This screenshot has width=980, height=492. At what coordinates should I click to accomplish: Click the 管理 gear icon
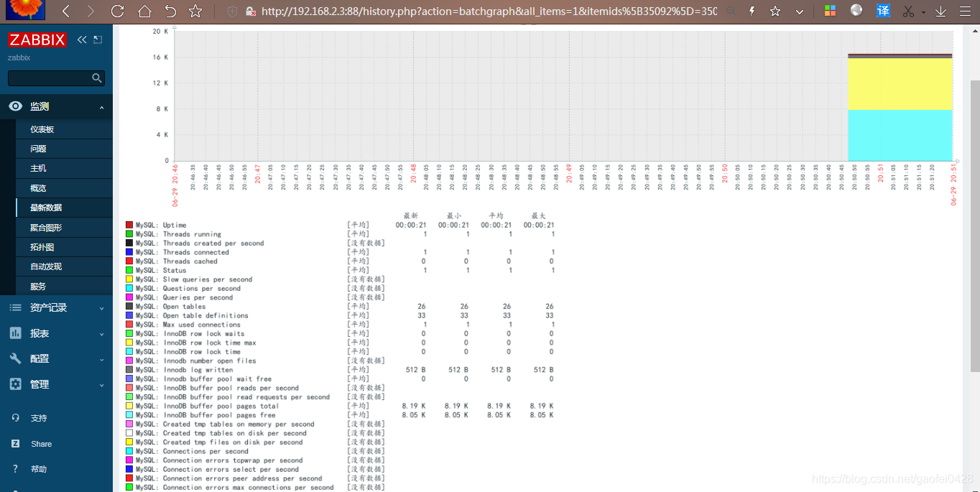pyautogui.click(x=15, y=384)
